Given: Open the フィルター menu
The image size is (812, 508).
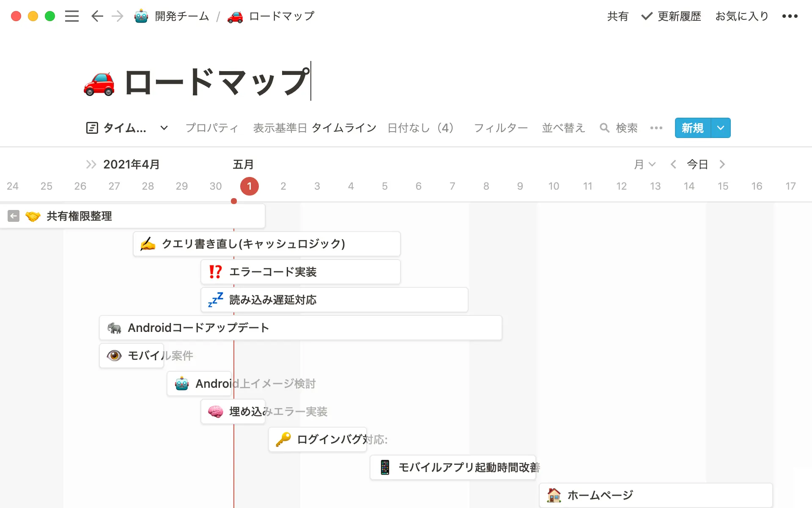Looking at the screenshot, I should pyautogui.click(x=500, y=128).
